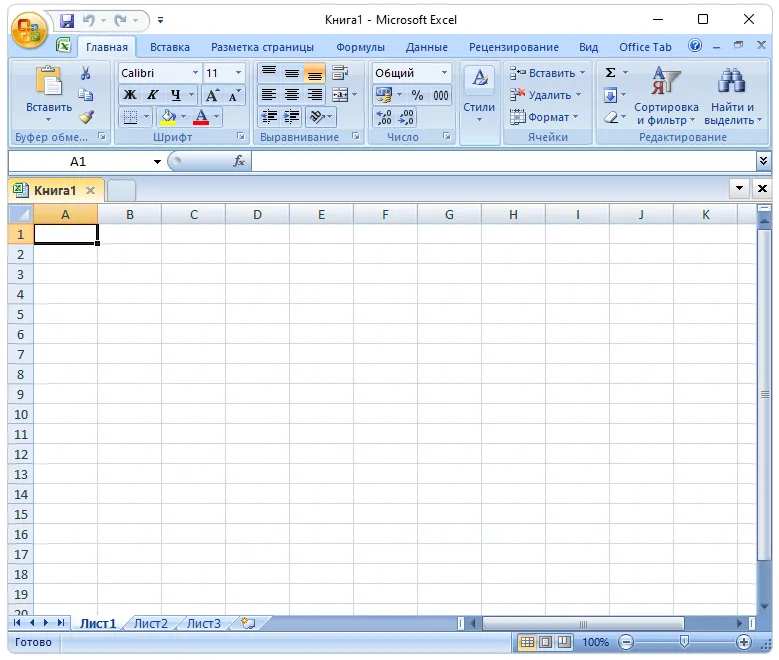Image resolution: width=779 pixels, height=660 pixels.
Task: Toggle merge and center cells
Action: 340,94
